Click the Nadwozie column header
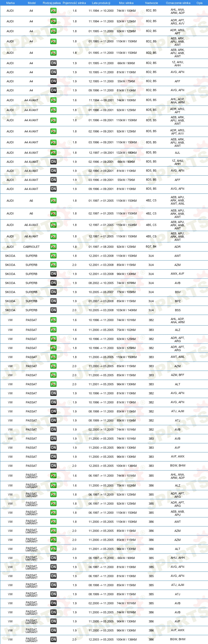 point(152,3)
